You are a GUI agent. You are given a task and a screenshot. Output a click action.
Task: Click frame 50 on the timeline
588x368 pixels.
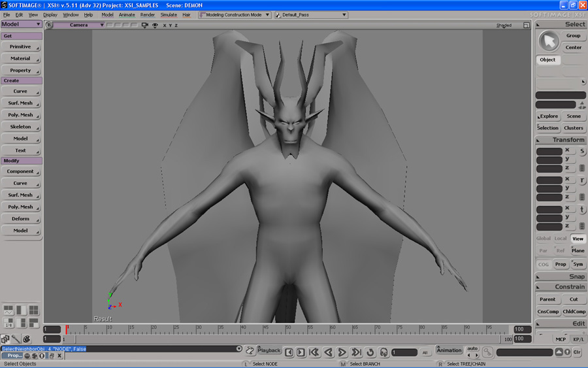tap(287, 329)
